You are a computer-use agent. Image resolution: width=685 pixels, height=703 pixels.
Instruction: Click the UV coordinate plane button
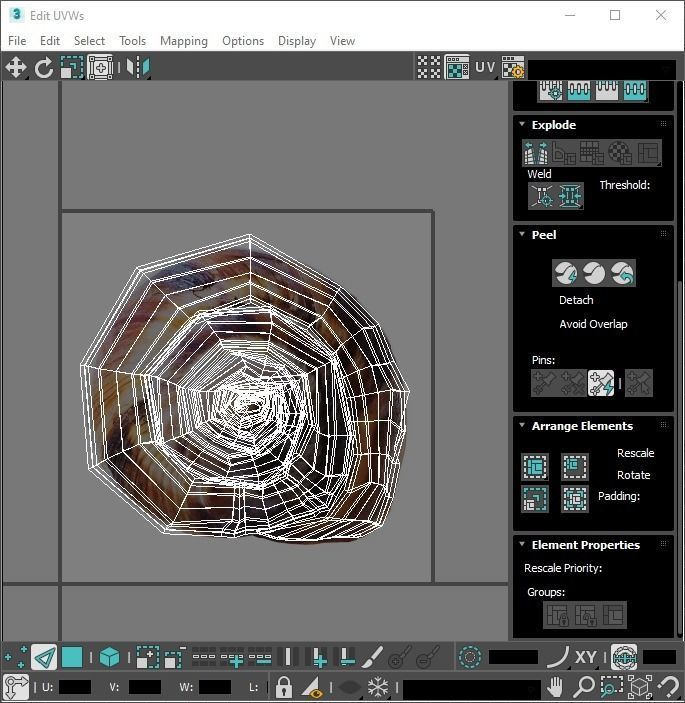coord(485,68)
